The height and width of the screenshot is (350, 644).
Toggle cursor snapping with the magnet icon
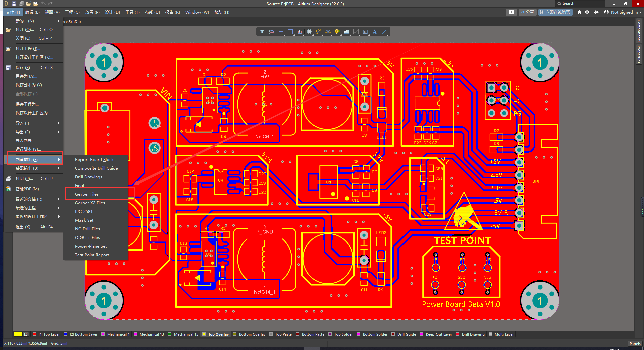point(272,32)
